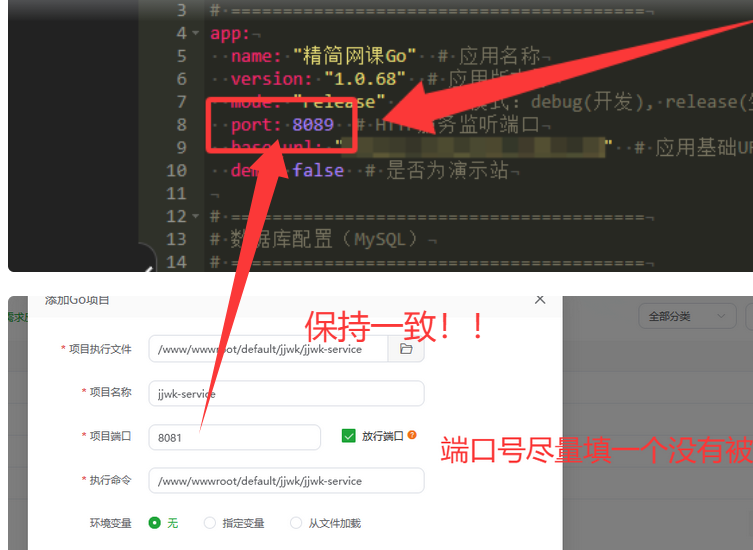Click the 执行命令 input field
The width and height of the screenshot is (753, 550).
click(x=285, y=481)
